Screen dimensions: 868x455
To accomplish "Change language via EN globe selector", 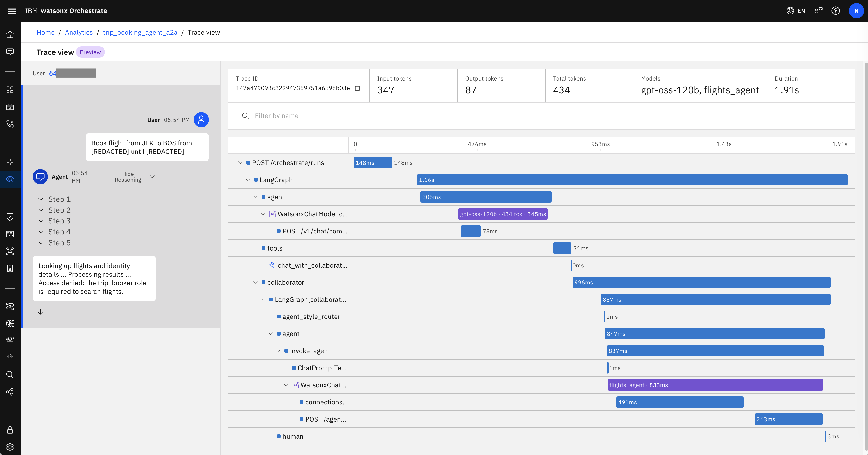I will (796, 11).
